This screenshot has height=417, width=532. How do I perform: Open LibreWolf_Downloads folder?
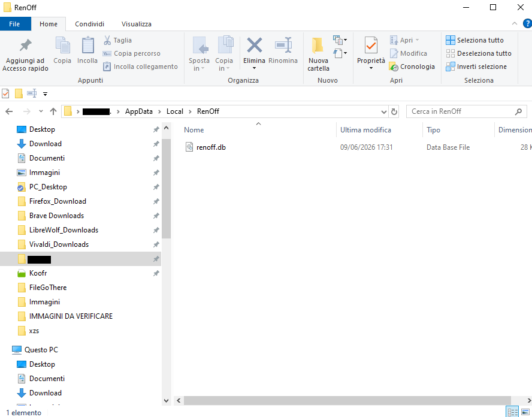pos(64,230)
